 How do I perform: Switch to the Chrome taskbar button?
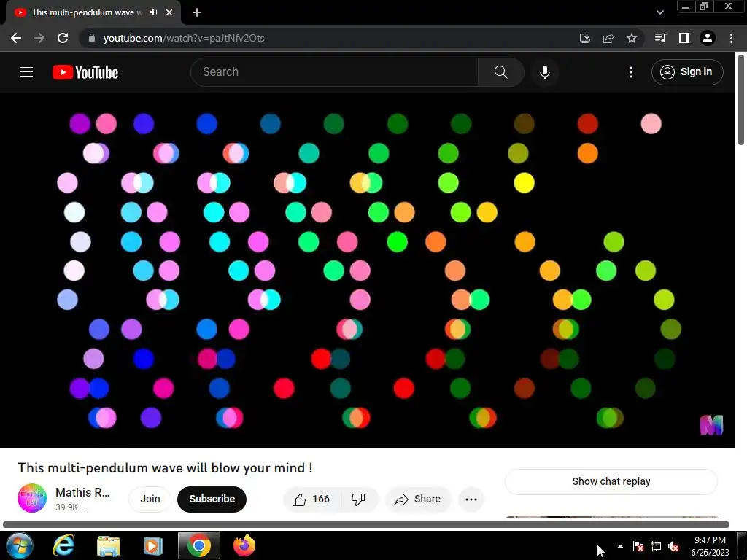click(x=199, y=545)
